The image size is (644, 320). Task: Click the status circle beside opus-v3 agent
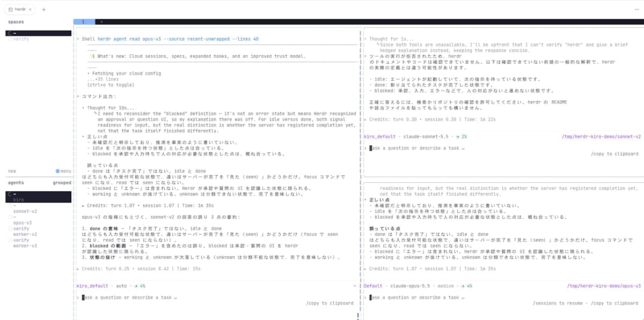(10, 217)
